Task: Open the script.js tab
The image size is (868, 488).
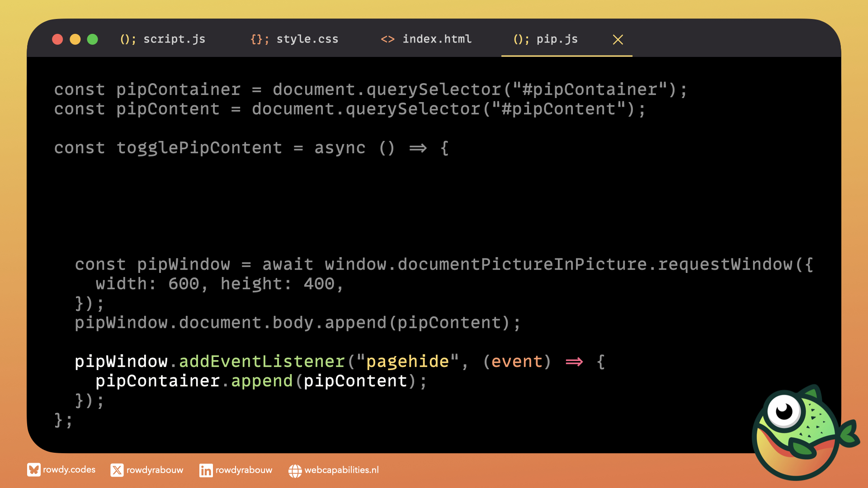Action: coord(174,39)
